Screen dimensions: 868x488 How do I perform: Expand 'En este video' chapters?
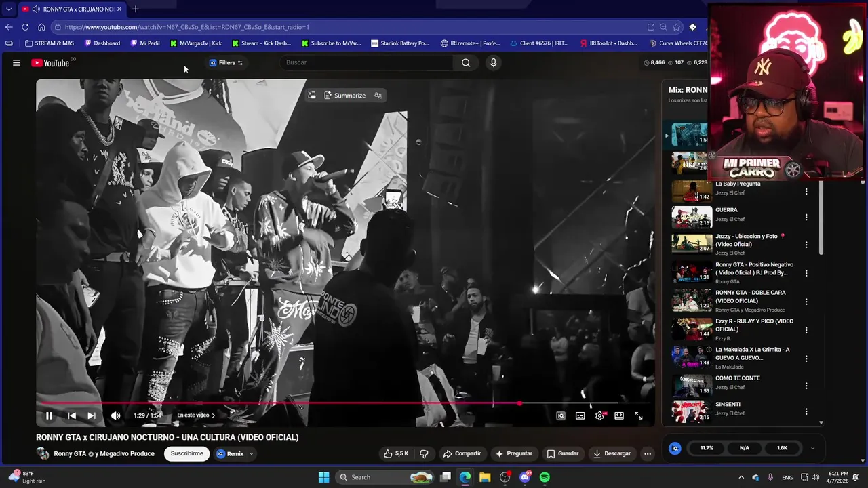point(196,415)
